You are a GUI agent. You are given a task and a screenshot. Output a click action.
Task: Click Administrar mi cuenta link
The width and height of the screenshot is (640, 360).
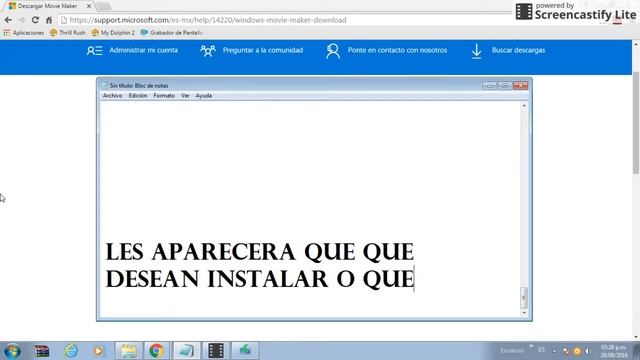pyautogui.click(x=144, y=50)
